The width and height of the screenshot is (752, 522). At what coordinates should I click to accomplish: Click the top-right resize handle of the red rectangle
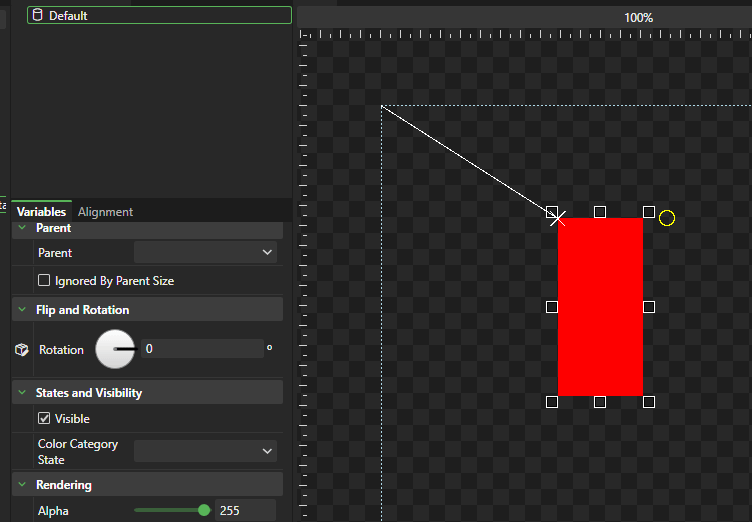click(649, 212)
